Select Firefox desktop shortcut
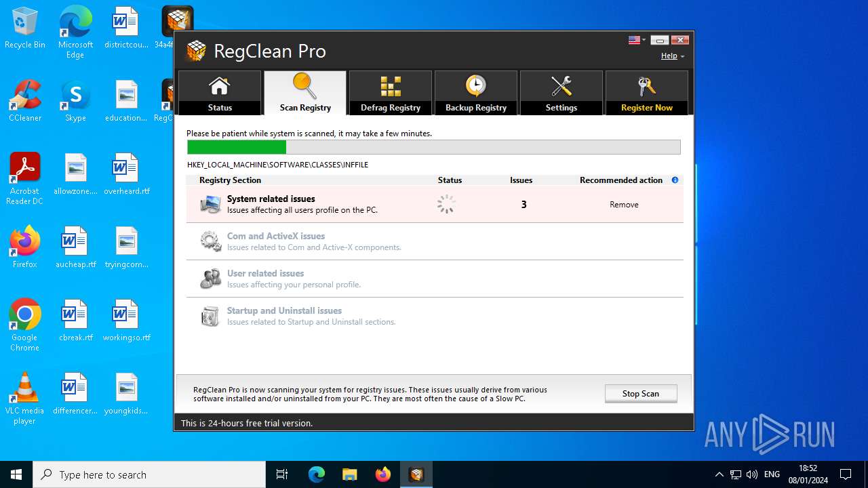Screen dimensions: 868x488 point(25,248)
